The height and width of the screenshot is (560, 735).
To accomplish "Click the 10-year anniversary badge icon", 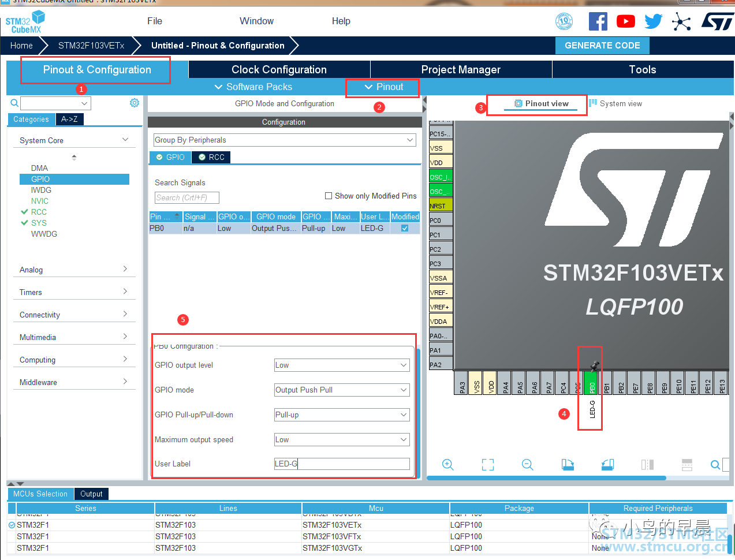I will 564,21.
